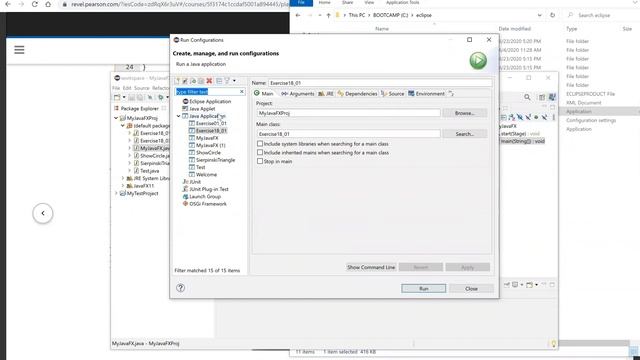Collapse the MyJavaFXProj project in Package Explorer

[x=116, y=118]
